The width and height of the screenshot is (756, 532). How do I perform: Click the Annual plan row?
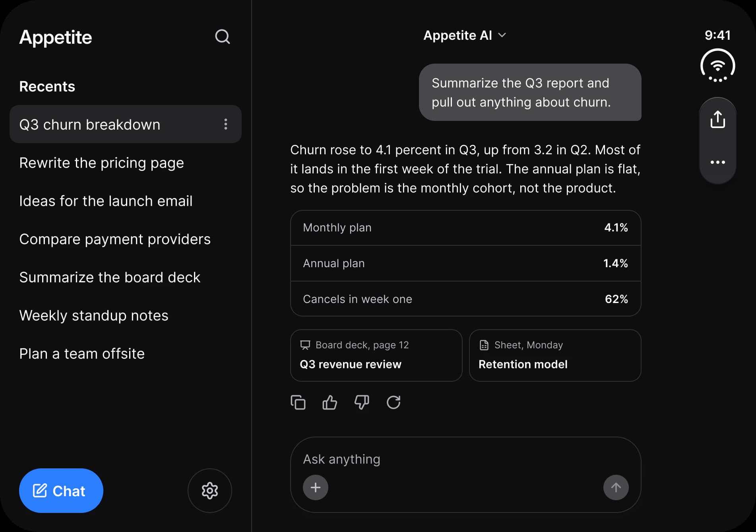(466, 263)
